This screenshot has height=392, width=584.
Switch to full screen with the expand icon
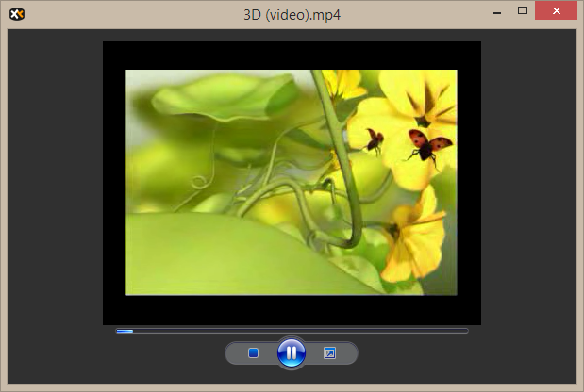329,352
